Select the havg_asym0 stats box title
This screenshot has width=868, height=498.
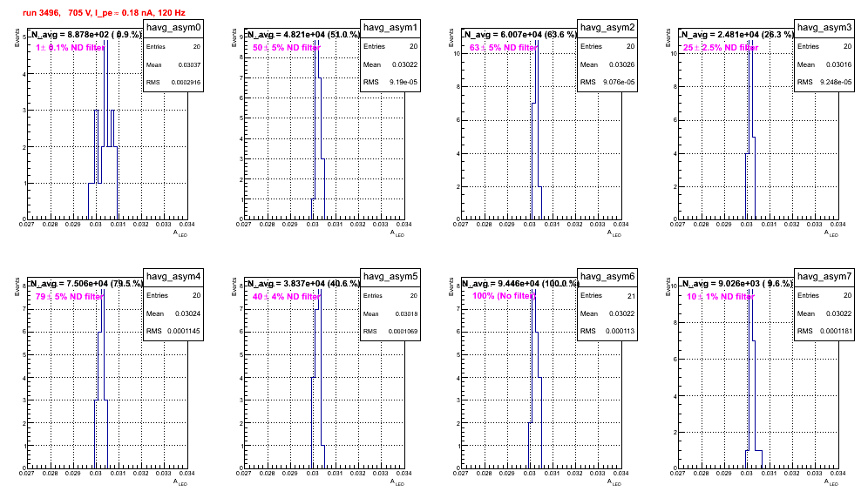[173, 28]
